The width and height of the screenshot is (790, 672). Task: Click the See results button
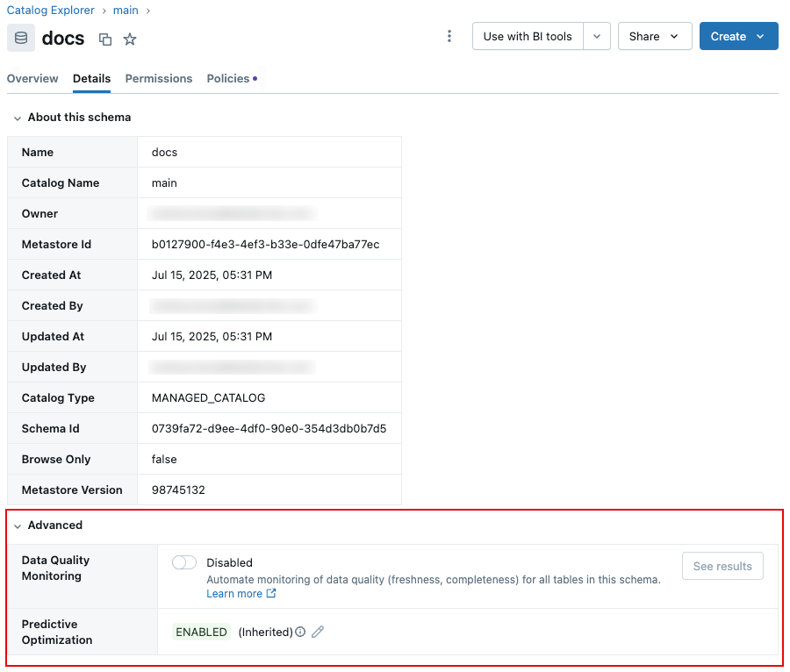[x=722, y=567]
